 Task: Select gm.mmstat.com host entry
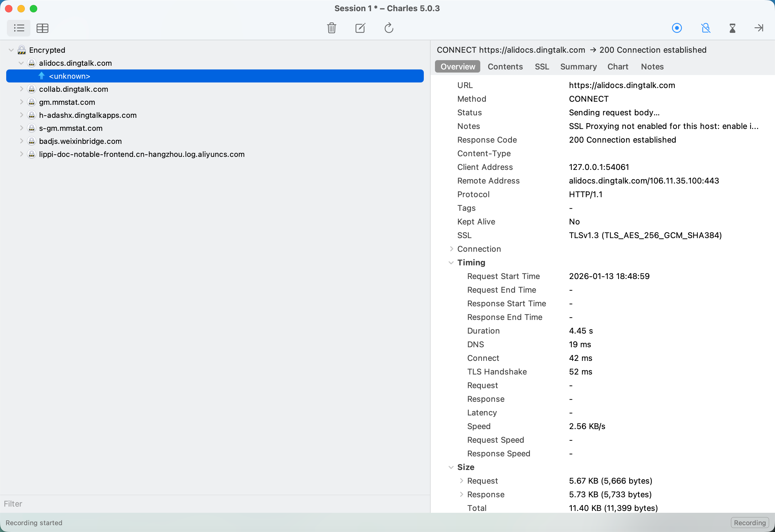(x=67, y=102)
